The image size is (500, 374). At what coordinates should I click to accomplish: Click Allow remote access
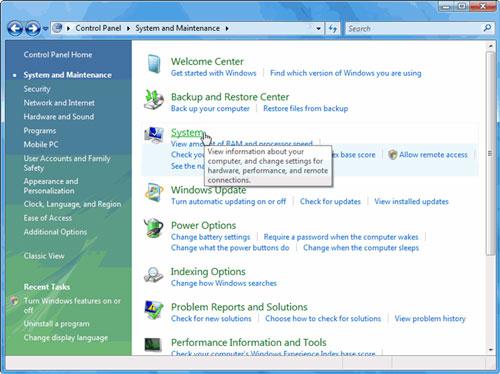click(x=433, y=155)
